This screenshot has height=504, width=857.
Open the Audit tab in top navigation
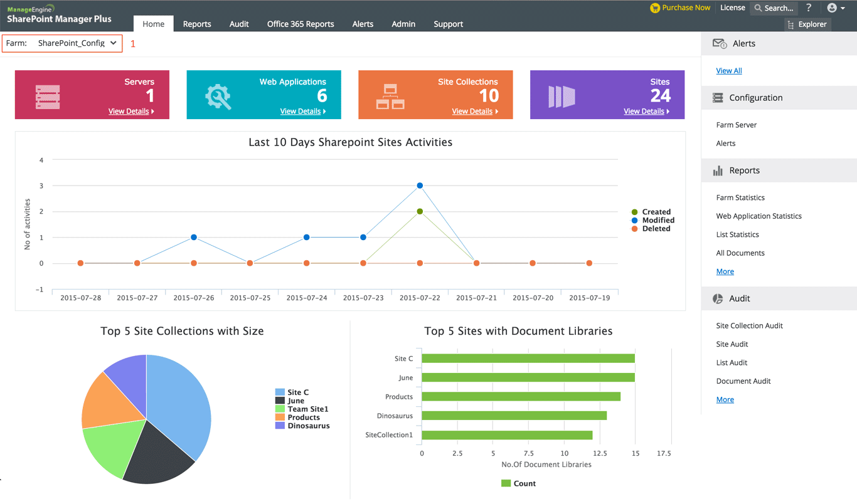tap(239, 24)
